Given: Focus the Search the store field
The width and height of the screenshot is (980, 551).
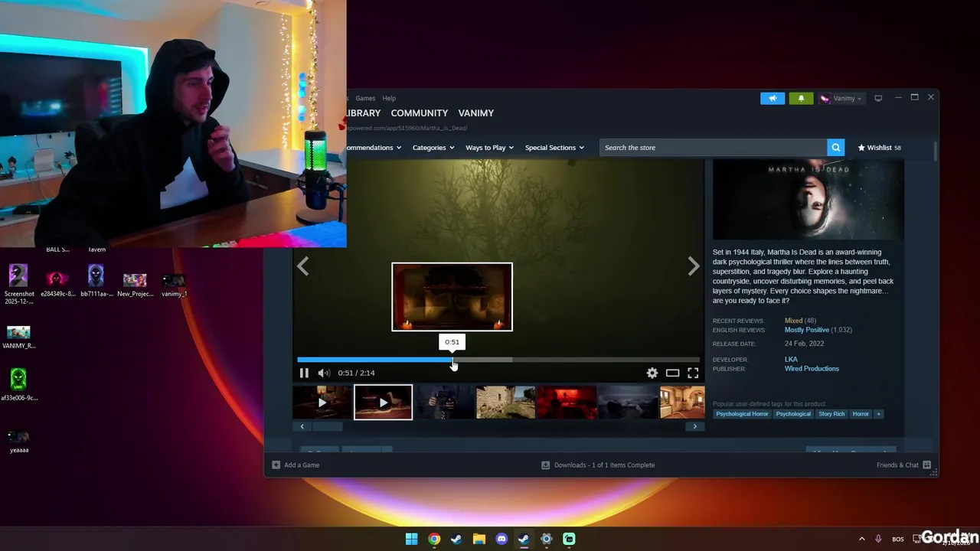Looking at the screenshot, I should [x=714, y=148].
